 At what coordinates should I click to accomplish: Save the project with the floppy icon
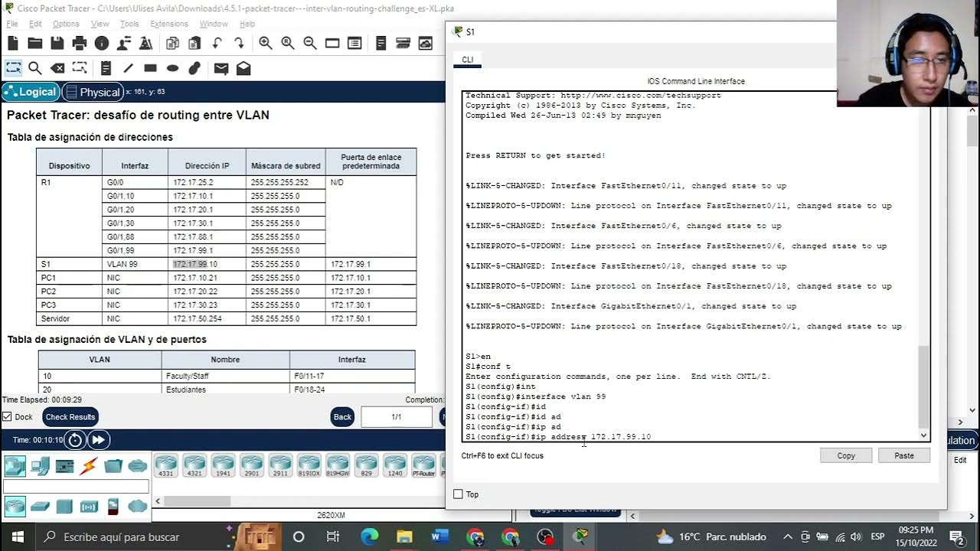[x=57, y=44]
